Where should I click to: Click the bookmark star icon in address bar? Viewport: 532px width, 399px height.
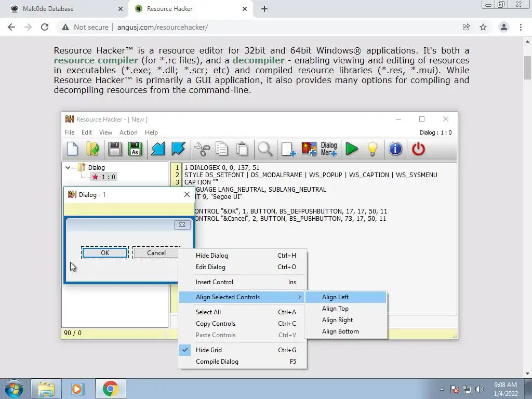(483, 27)
